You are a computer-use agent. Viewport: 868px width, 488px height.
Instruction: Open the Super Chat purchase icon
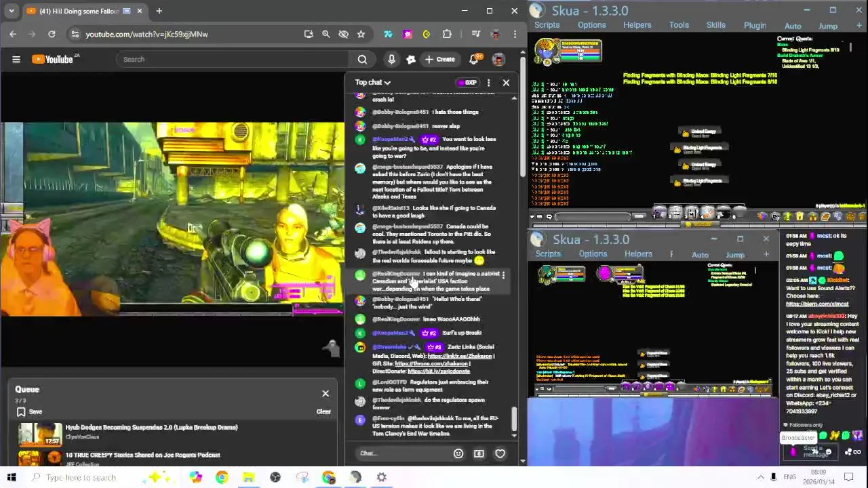click(x=479, y=453)
